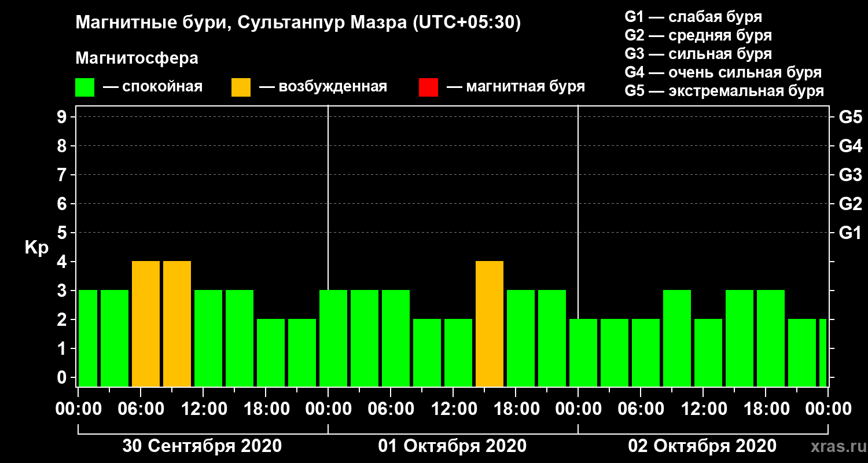Click the green 'спокойная' legend swatch
This screenshot has width=868, height=463.
coord(84,87)
